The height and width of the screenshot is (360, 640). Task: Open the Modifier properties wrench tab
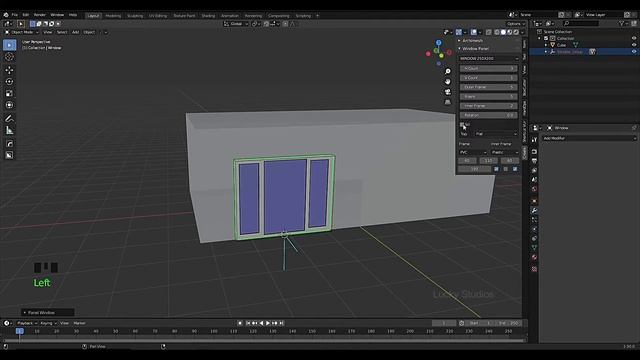(534, 211)
